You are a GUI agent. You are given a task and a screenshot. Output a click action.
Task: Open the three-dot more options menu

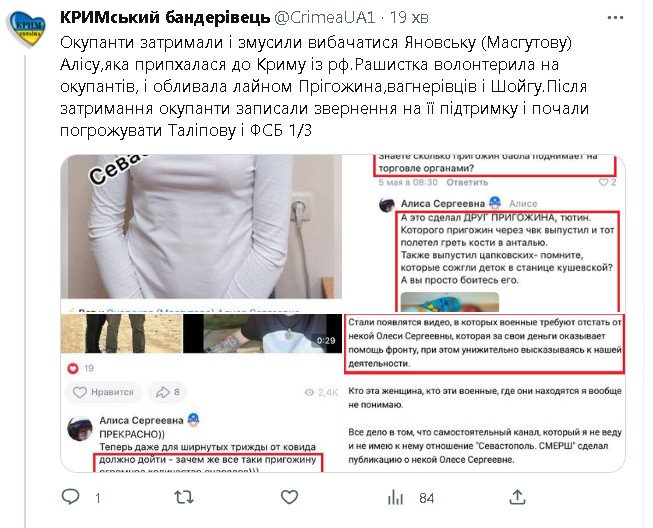(616, 18)
